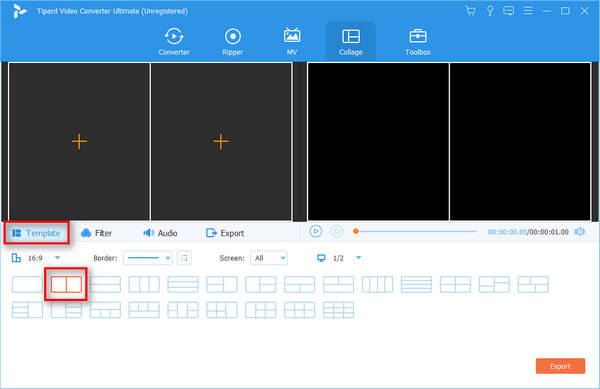Pick the border color swatch
The height and width of the screenshot is (389, 600).
pos(184,258)
